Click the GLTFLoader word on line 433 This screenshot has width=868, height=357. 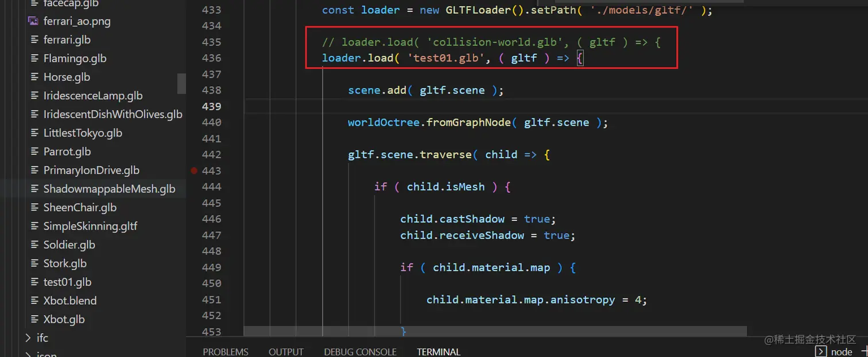pos(478,10)
